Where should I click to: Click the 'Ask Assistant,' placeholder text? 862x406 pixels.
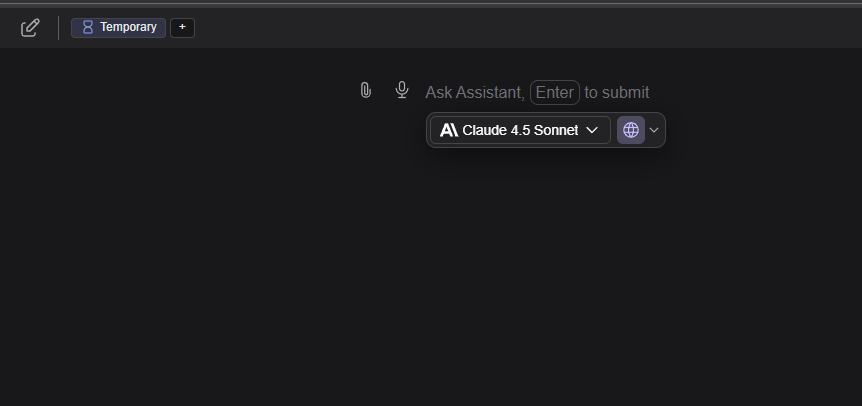pyautogui.click(x=474, y=93)
